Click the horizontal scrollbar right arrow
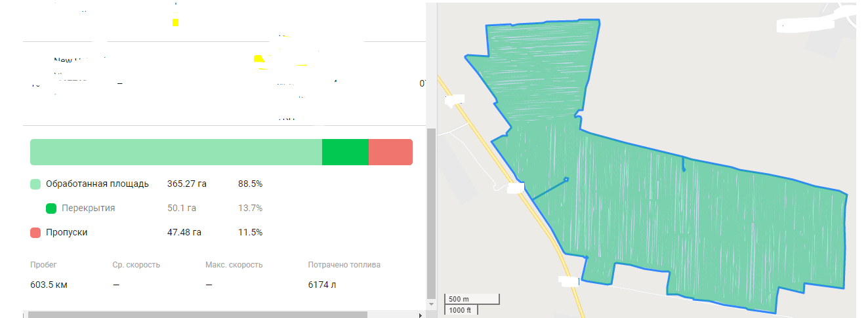This screenshot has height=318, width=868. 420,315
